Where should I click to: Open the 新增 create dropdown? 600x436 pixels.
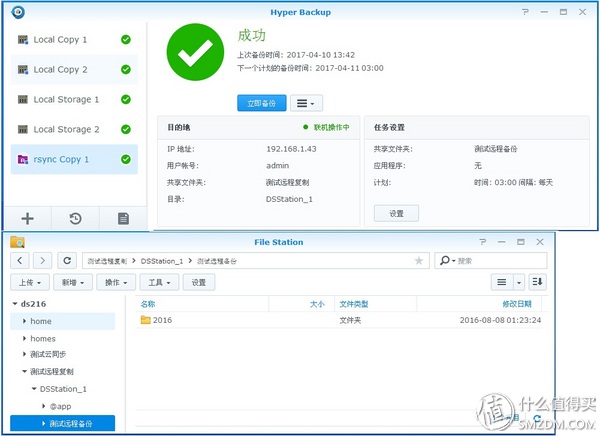[73, 283]
